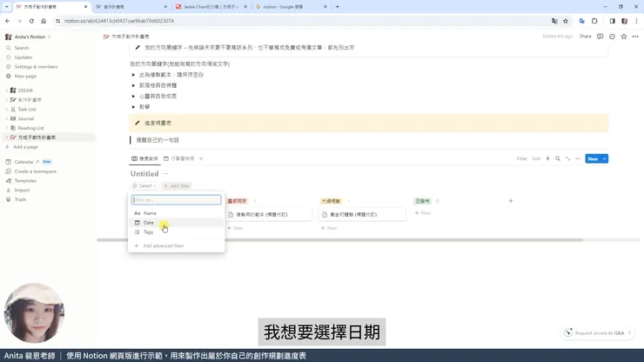Choose Name property in filter list
644x362 pixels.
click(x=176, y=213)
